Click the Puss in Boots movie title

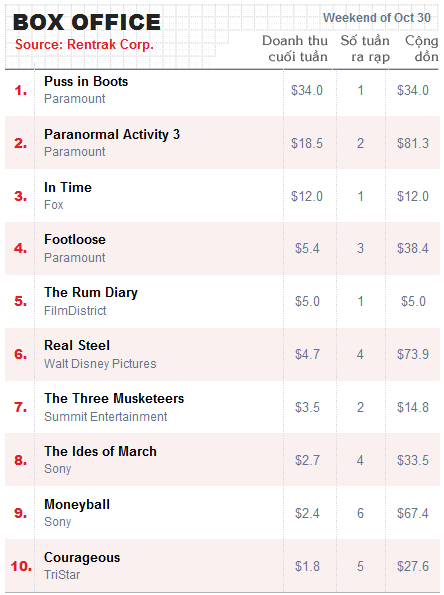tap(86, 81)
